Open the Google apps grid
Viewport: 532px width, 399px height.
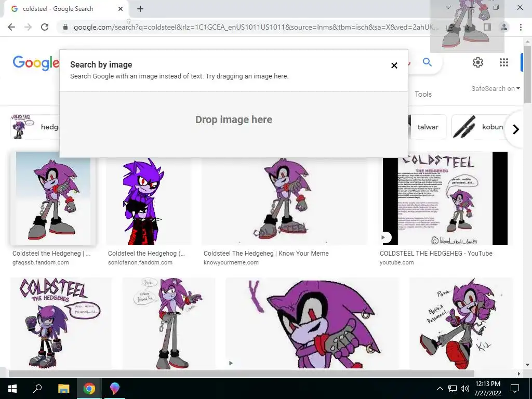504,62
